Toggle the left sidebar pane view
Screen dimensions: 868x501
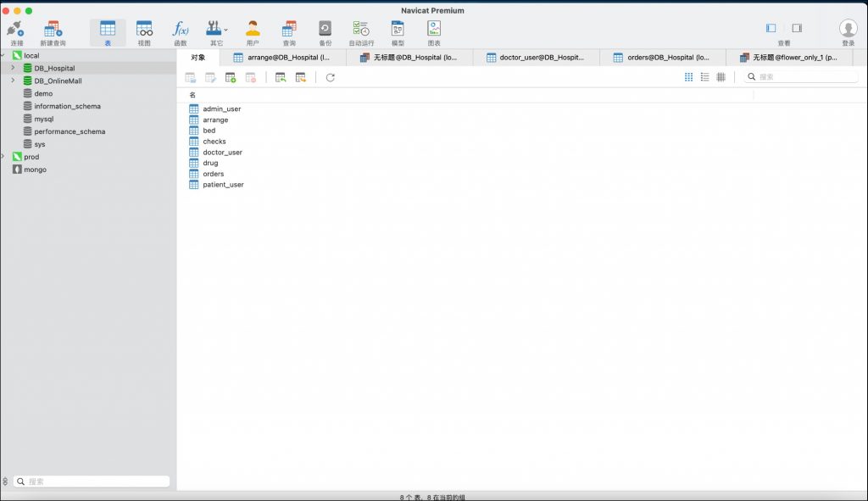pos(771,28)
